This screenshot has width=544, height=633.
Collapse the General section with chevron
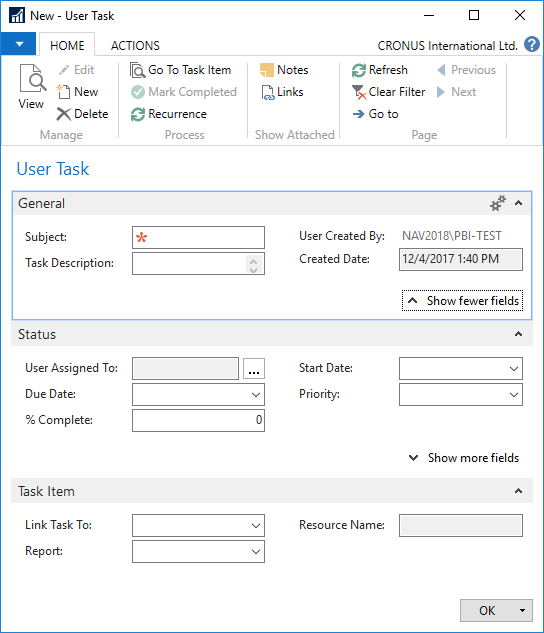pyautogui.click(x=519, y=203)
